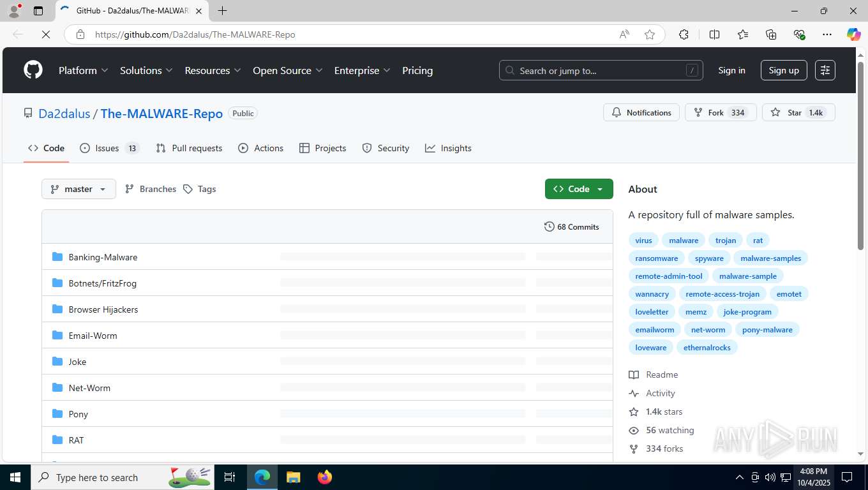Expand the Enterprise navigation menu
Viewport: 868px width, 490px height.
click(363, 70)
